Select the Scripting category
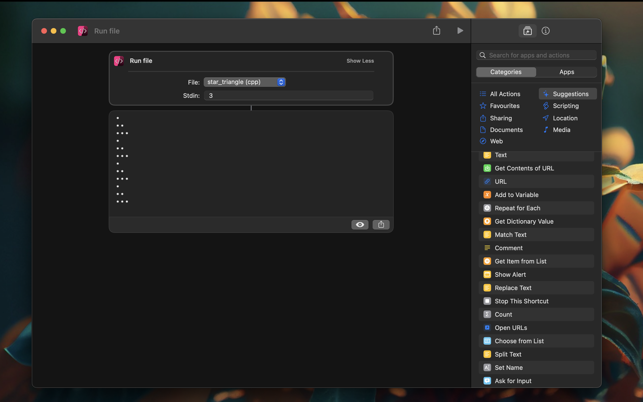The height and width of the screenshot is (402, 643). pos(565,106)
